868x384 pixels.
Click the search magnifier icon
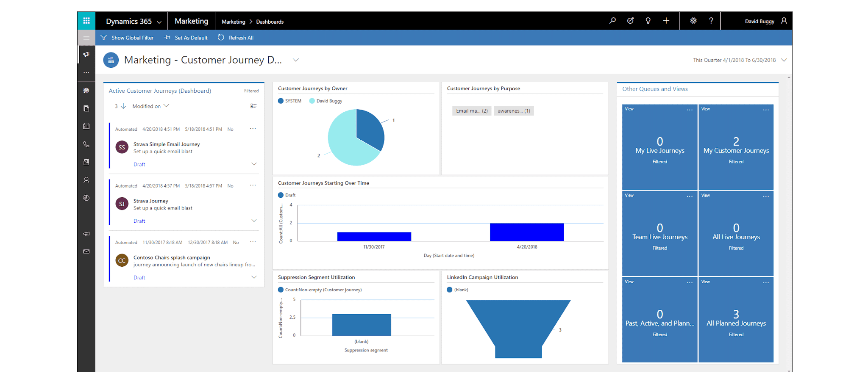tap(612, 21)
